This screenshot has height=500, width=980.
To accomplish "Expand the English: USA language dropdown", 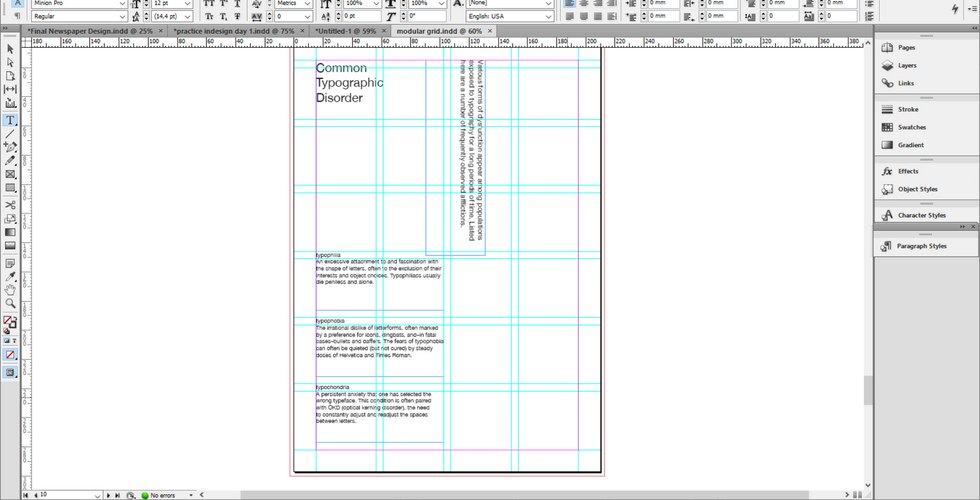I will pyautogui.click(x=548, y=16).
